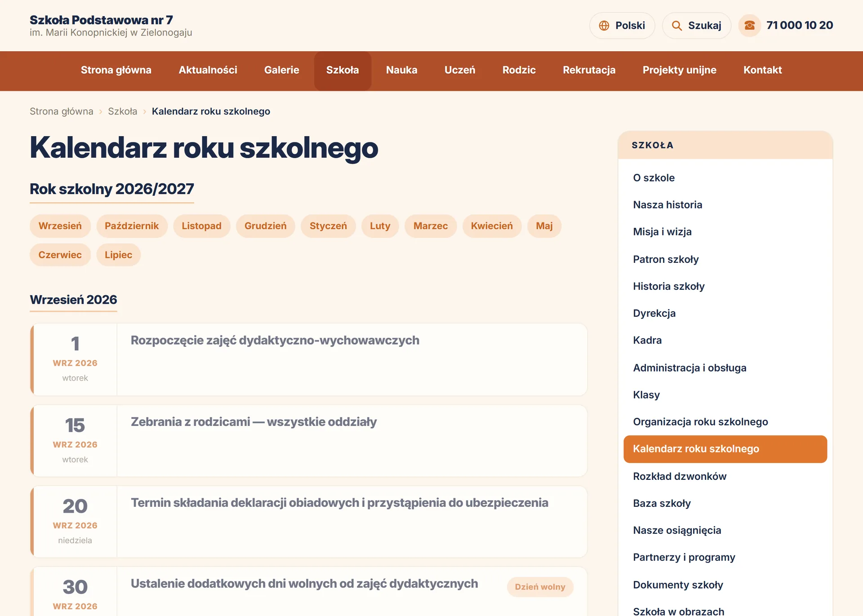The image size is (863, 616).
Task: Open Rodzic menu item
Action: pyautogui.click(x=519, y=70)
